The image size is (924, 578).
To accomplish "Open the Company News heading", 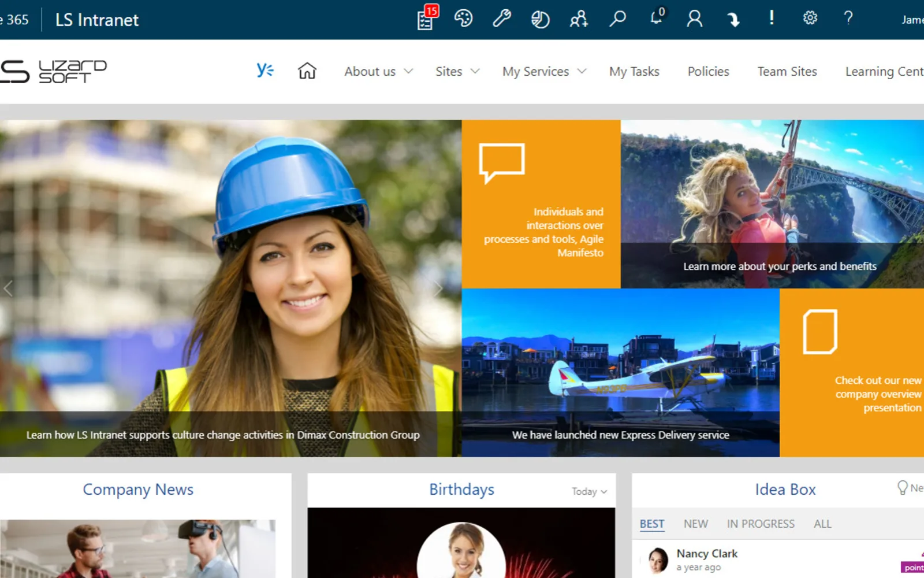I will [138, 490].
